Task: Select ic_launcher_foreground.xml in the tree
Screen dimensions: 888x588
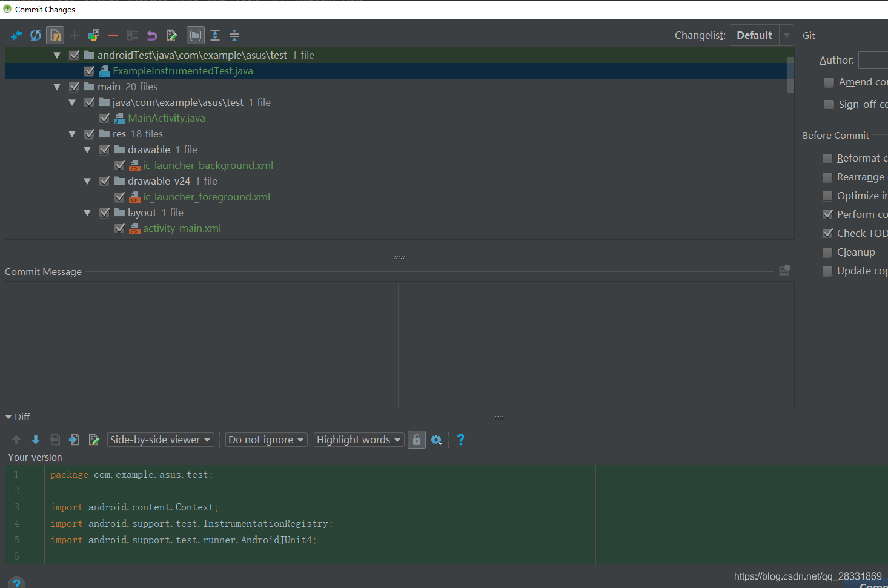Action: 207,197
